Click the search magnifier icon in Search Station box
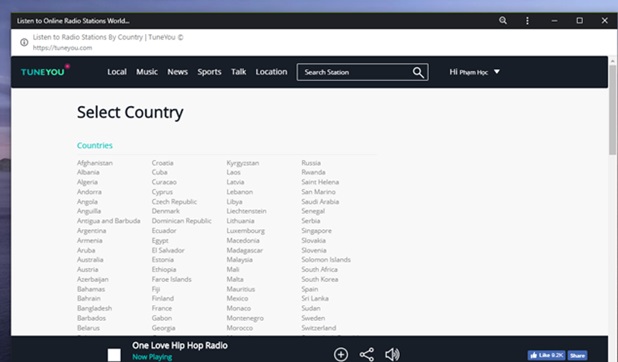 click(418, 72)
